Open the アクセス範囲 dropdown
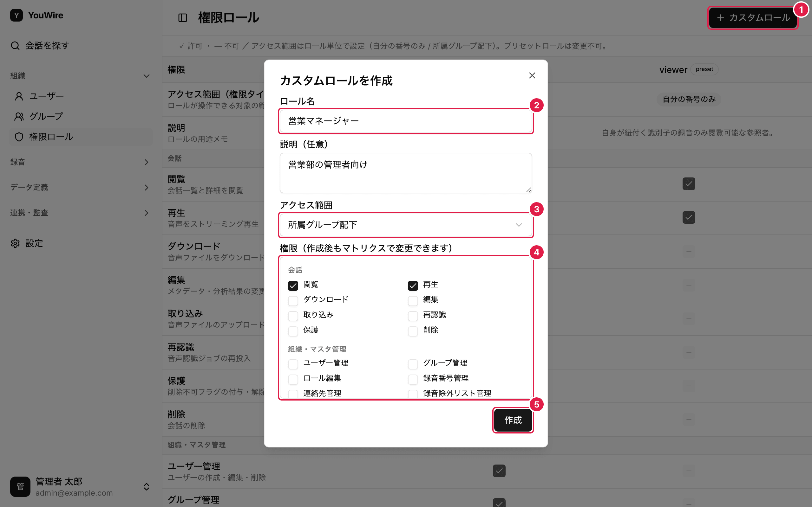 pos(406,225)
